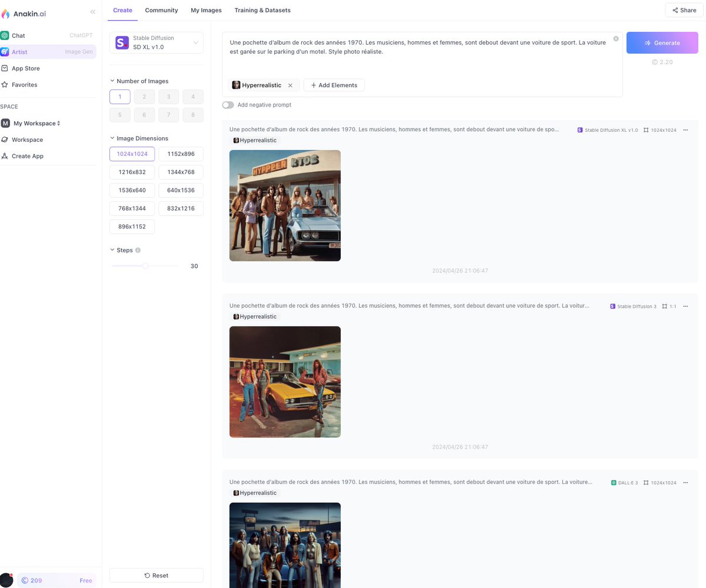Screen dimensions: 706x588
Task: Collapse the sidebar with double-chevron icon
Action: pos(93,12)
